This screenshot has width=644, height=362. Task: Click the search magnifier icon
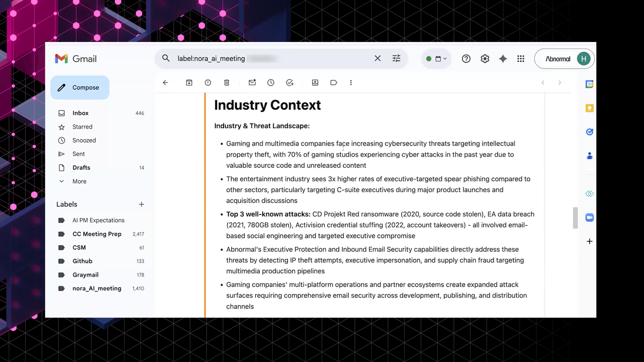coord(166,58)
